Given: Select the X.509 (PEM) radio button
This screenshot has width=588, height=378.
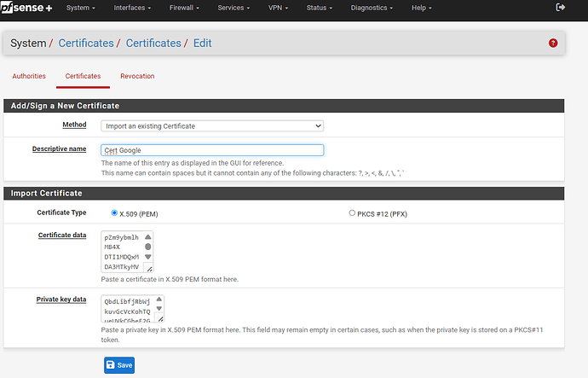Looking at the screenshot, I should point(114,212).
